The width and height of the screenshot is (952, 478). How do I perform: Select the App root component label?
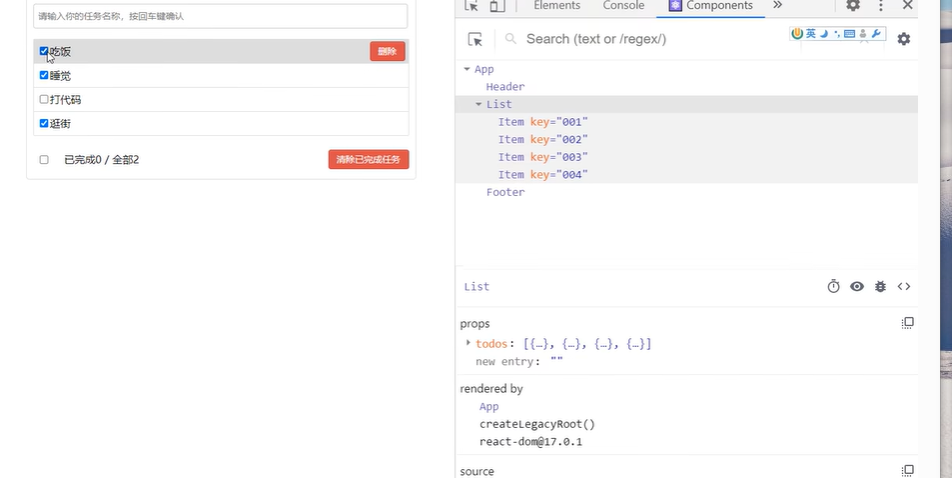484,69
